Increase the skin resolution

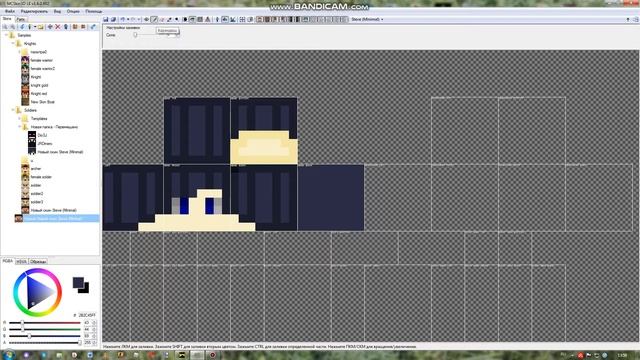[x=83, y=27]
